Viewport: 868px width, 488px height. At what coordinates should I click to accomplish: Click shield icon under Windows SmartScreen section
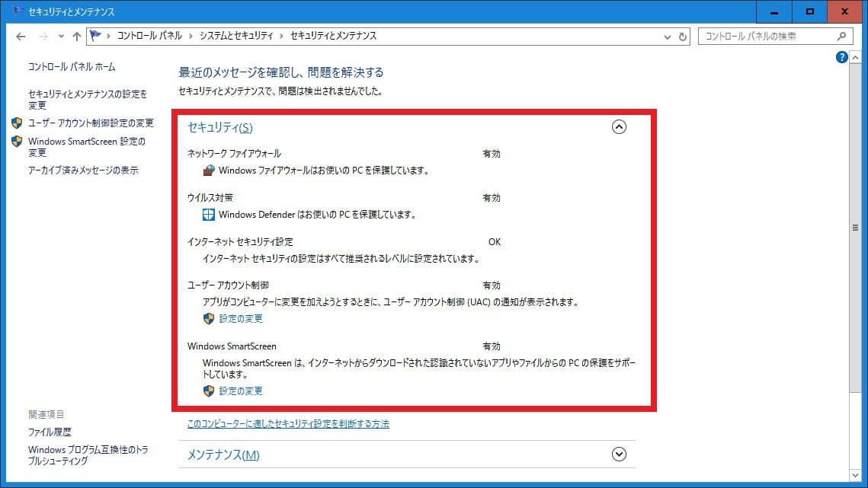pos(209,391)
